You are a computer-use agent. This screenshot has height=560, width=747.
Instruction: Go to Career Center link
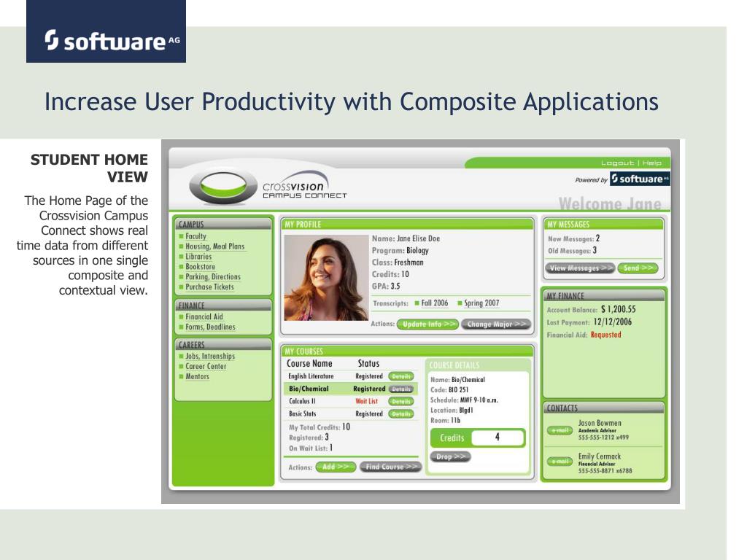coord(206,366)
